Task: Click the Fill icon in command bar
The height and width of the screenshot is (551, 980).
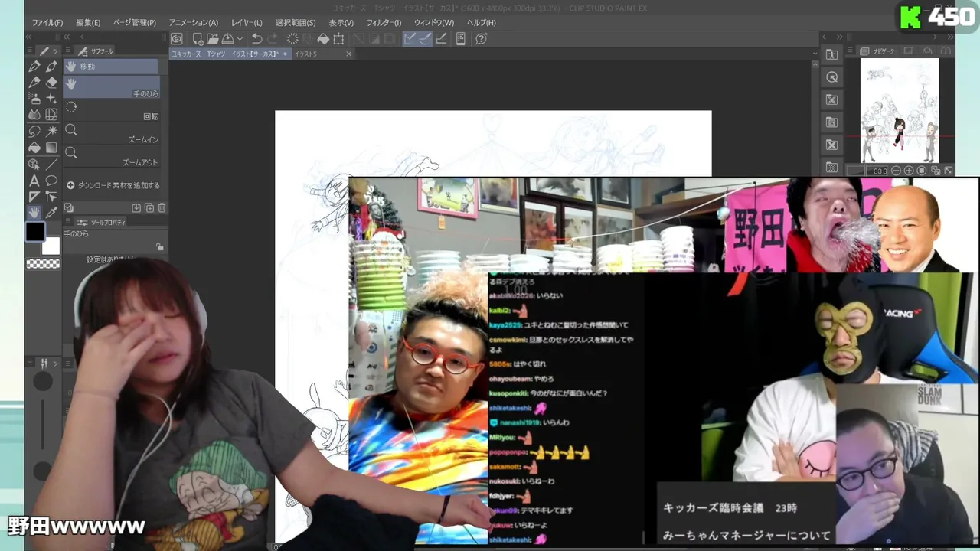Action: tap(323, 39)
